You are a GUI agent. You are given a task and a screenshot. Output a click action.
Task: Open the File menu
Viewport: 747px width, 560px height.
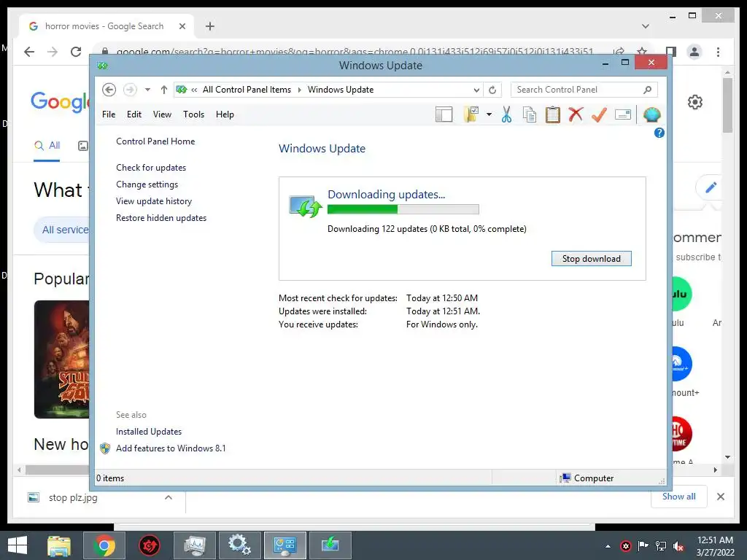[x=109, y=114]
